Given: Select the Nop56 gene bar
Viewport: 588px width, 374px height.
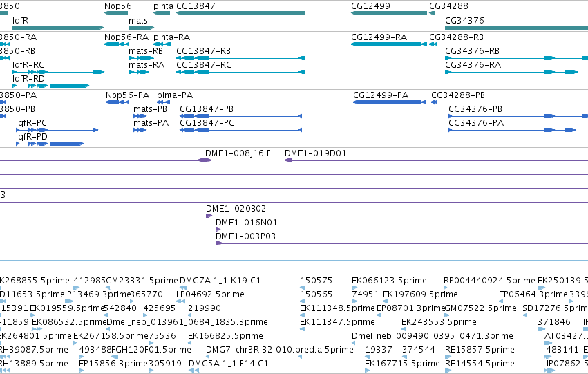Looking at the screenshot, I should tap(116, 13).
